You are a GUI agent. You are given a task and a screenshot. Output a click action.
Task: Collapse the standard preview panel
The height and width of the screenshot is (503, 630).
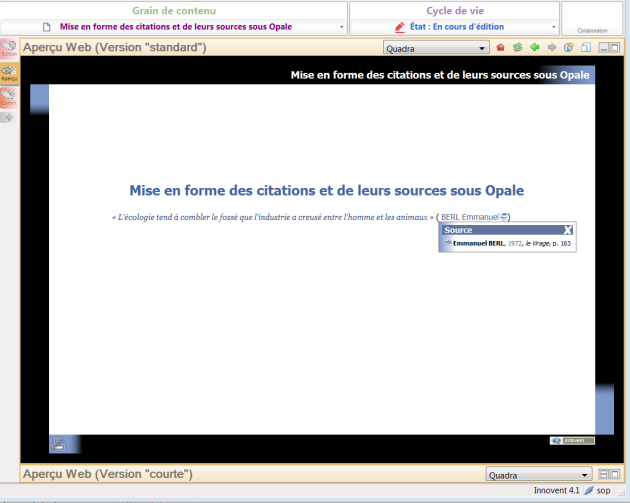[x=603, y=47]
